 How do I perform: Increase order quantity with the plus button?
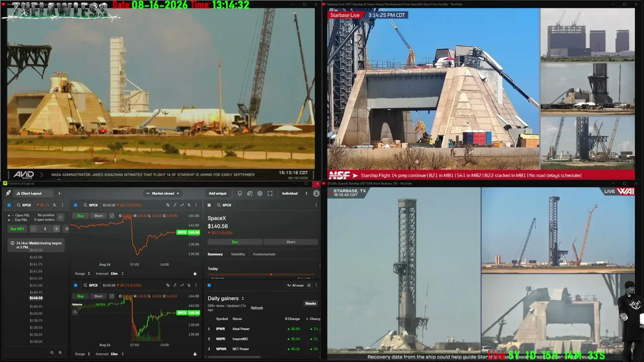[x=56, y=229]
